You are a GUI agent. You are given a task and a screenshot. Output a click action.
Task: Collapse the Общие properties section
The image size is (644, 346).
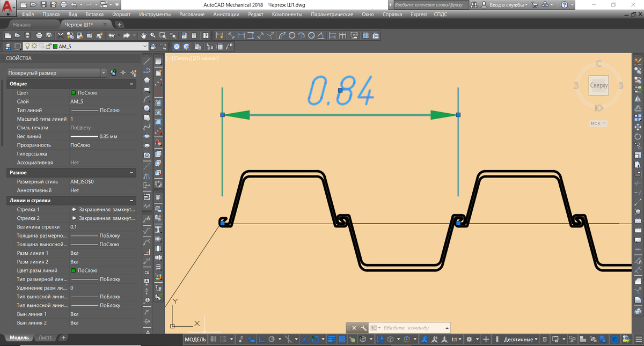tap(131, 84)
